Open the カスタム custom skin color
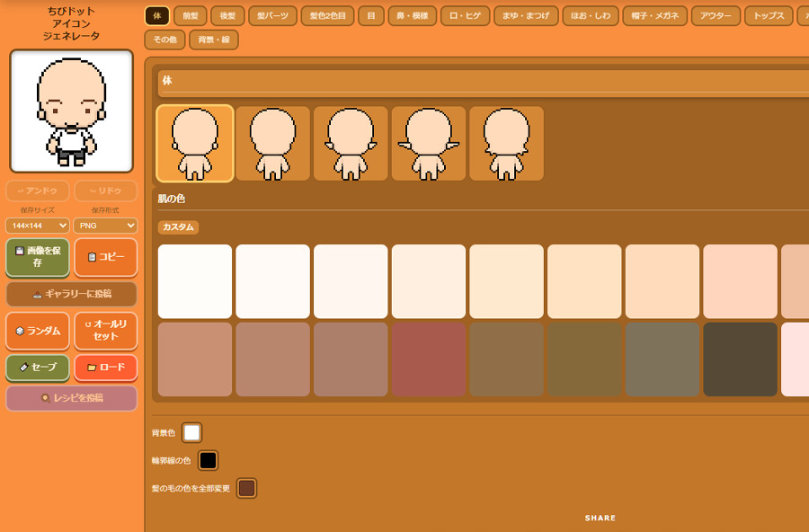 (178, 227)
